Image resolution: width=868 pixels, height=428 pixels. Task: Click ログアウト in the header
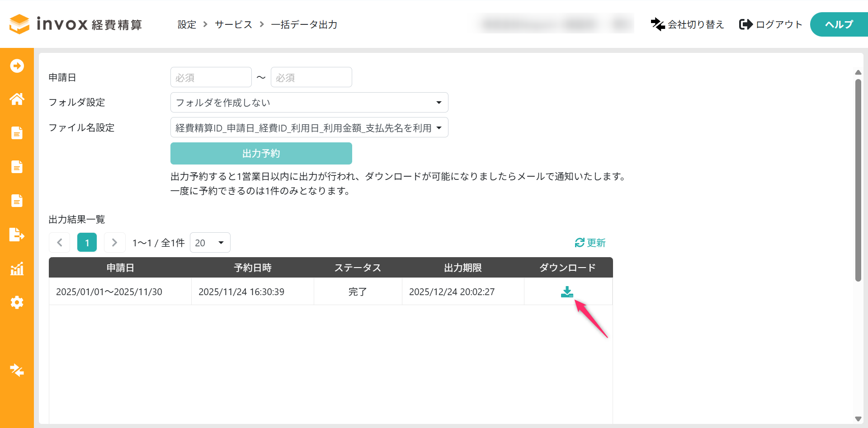pos(770,24)
